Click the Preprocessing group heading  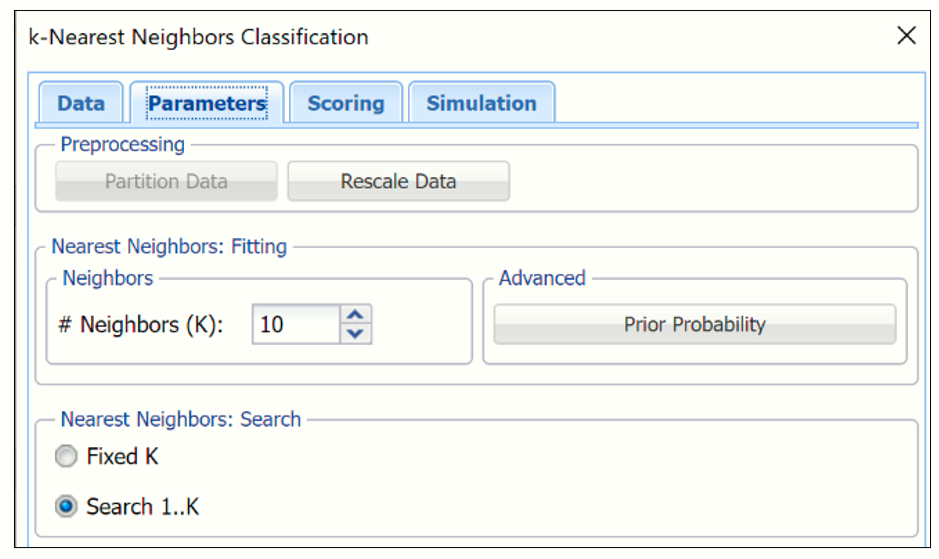click(x=122, y=145)
